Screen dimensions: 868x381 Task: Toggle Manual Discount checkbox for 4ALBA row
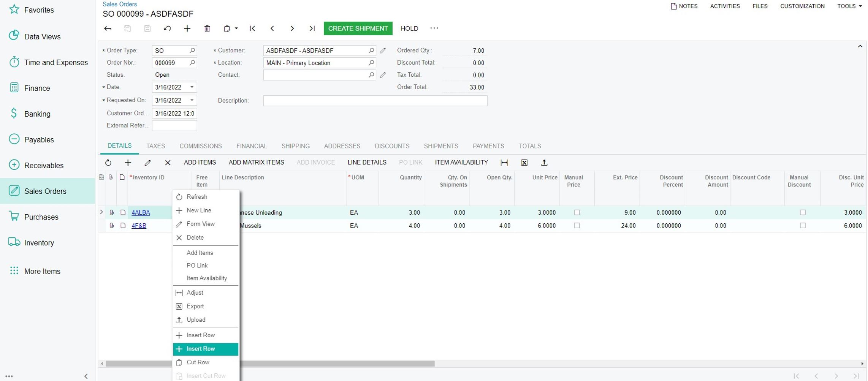[803, 213]
